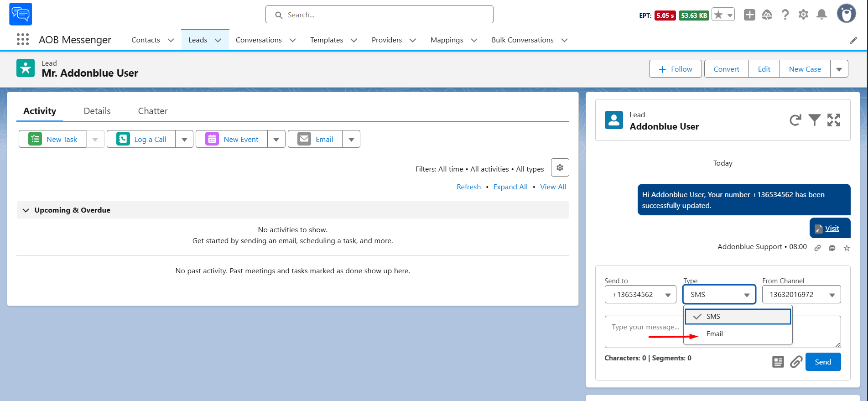Image resolution: width=868 pixels, height=401 pixels.
Task: Click the Expand All link
Action: [510, 187]
